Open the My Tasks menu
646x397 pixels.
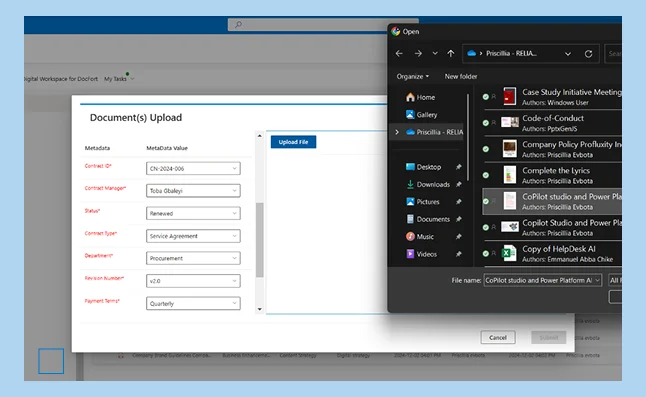click(x=119, y=79)
